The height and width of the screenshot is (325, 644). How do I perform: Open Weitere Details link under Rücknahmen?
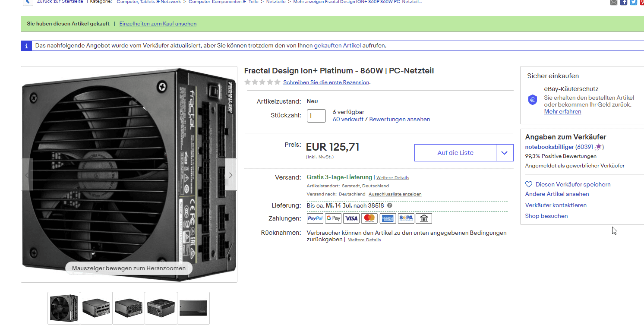[x=364, y=240]
